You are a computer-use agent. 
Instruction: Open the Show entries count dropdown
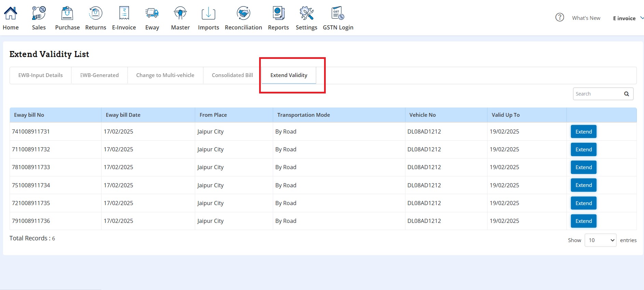click(601, 240)
